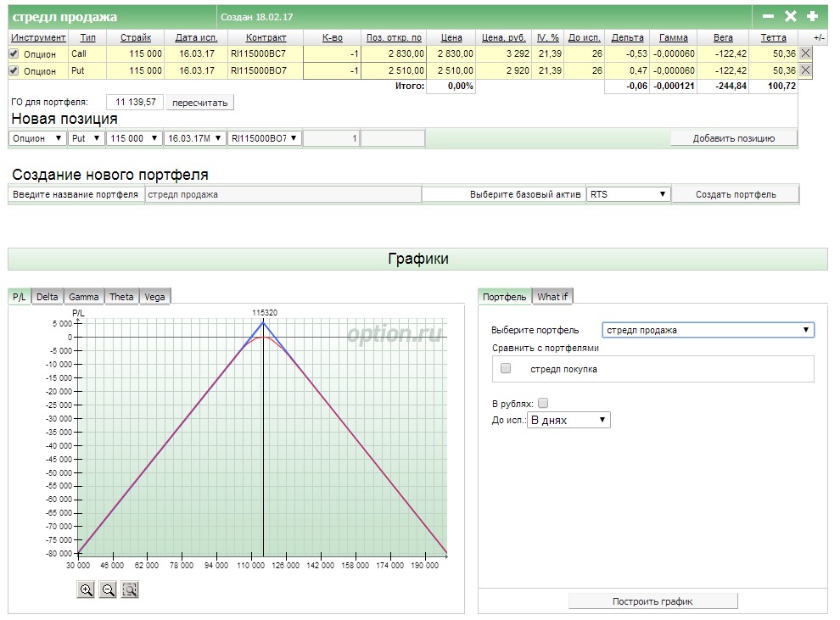Image resolution: width=840 pixels, height=620 pixels.
Task: Zoom out on the P/L chart
Action: coord(108,590)
